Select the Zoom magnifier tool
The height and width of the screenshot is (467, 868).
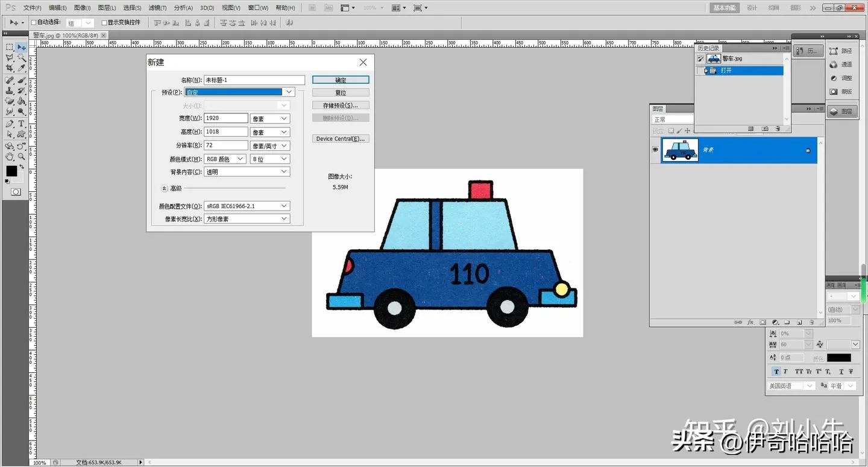pyautogui.click(x=21, y=156)
